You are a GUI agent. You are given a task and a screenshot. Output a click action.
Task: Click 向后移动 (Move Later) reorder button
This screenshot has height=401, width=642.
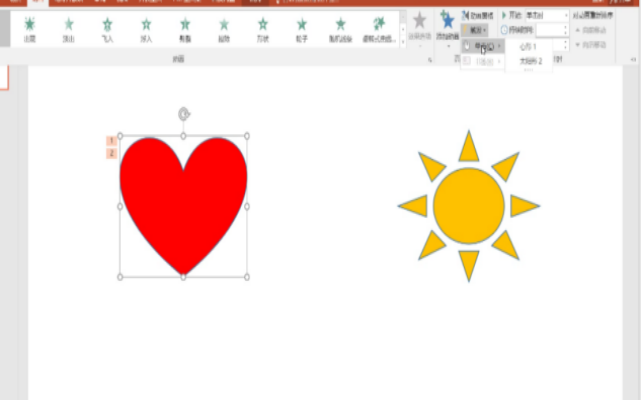[x=590, y=45]
